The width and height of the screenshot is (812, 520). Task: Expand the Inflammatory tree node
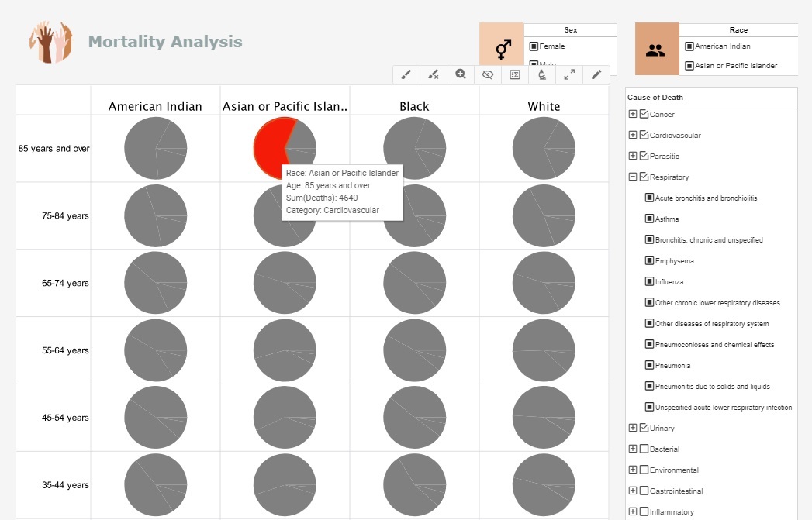[x=632, y=511]
